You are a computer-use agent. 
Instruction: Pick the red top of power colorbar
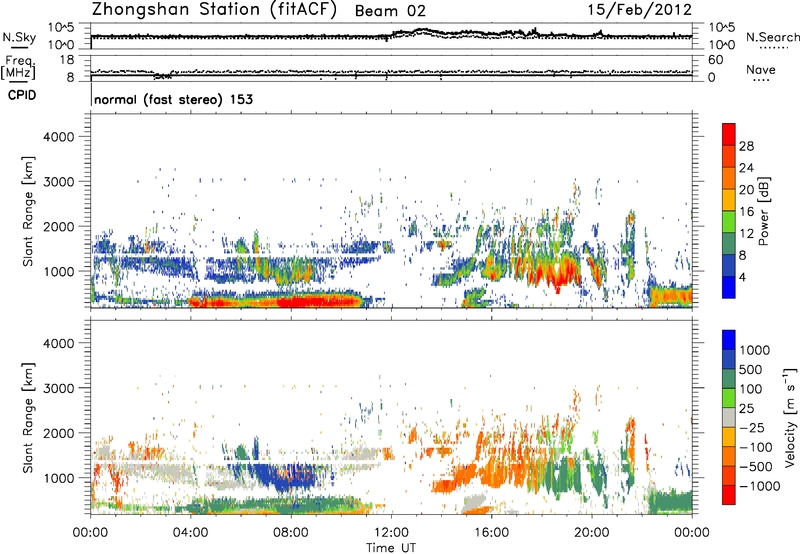729,134
